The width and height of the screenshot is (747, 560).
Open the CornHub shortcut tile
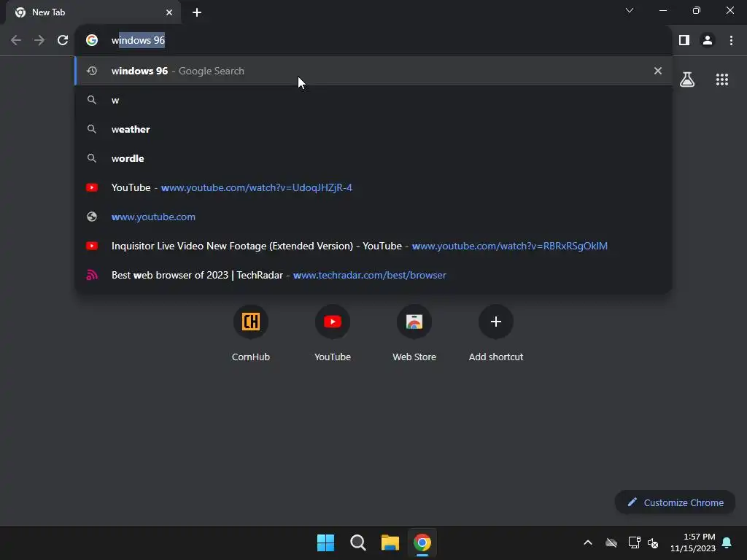[251, 333]
